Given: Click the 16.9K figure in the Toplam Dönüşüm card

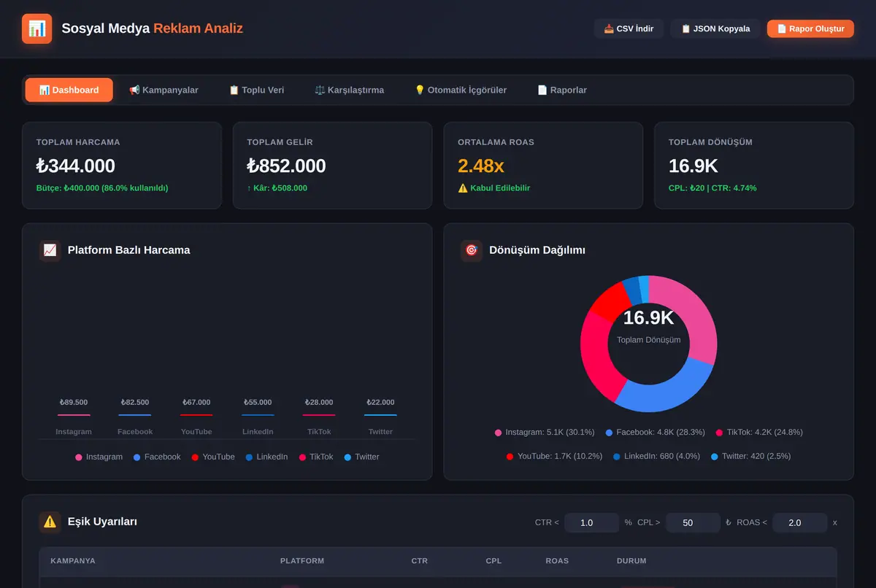Looking at the screenshot, I should click(693, 166).
